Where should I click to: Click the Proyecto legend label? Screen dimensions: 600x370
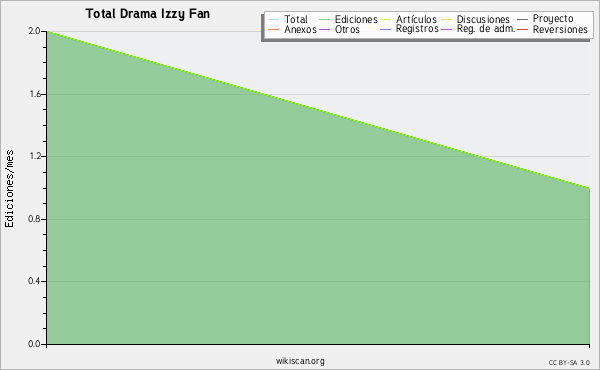tap(553, 19)
